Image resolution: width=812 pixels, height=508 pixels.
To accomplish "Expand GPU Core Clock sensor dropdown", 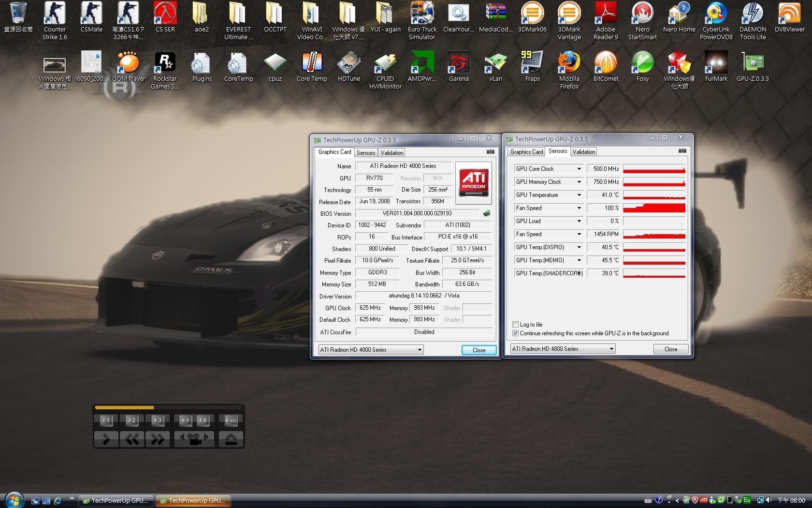I will point(579,169).
